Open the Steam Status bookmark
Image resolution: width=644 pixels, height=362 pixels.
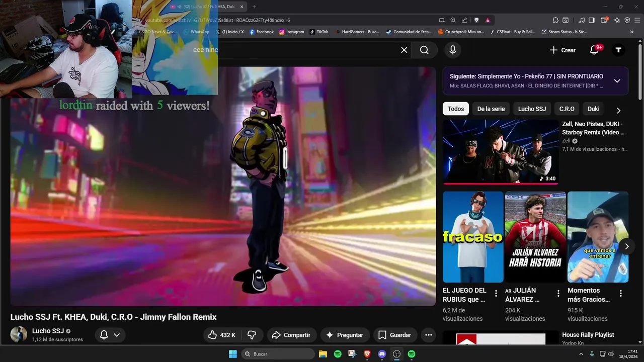tap(564, 32)
